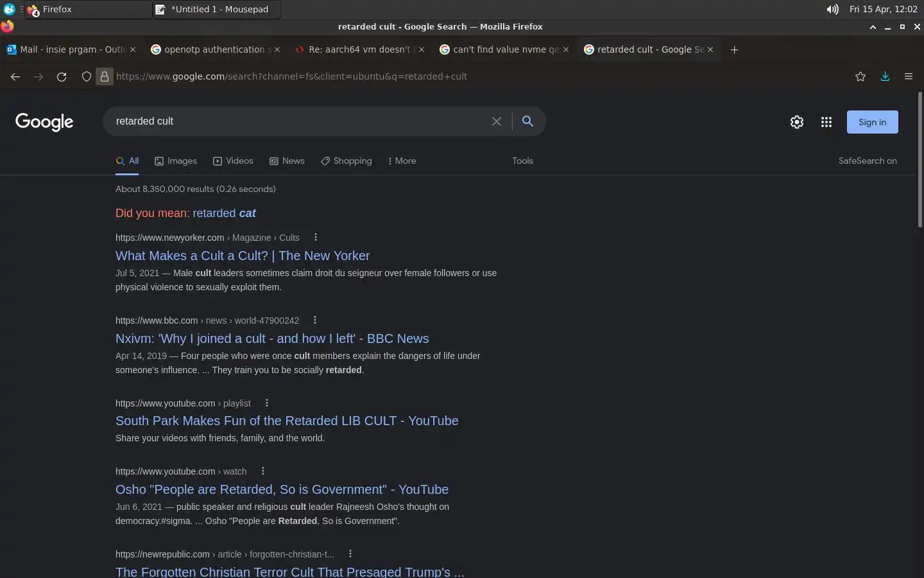The height and width of the screenshot is (578, 924).
Task: Close the Mail Outlook tab
Action: [133, 49]
